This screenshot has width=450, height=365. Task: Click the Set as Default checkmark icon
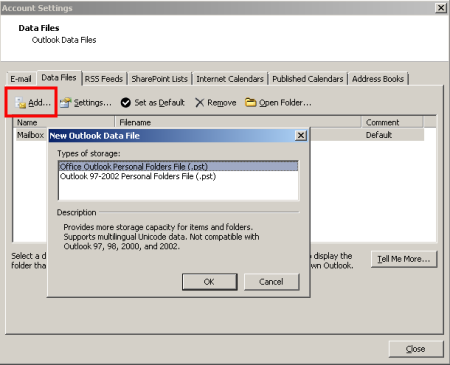click(126, 103)
